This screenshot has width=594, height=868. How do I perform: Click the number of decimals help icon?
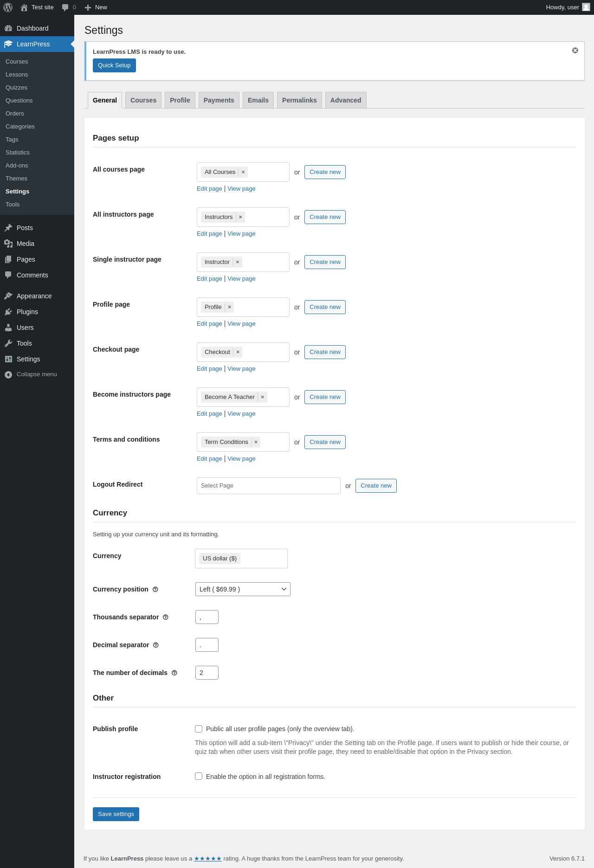click(x=174, y=673)
